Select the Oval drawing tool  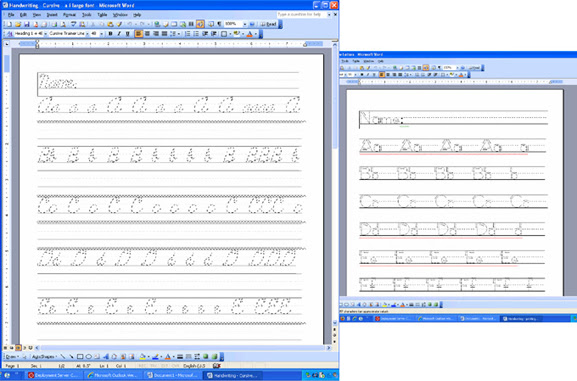click(88, 356)
